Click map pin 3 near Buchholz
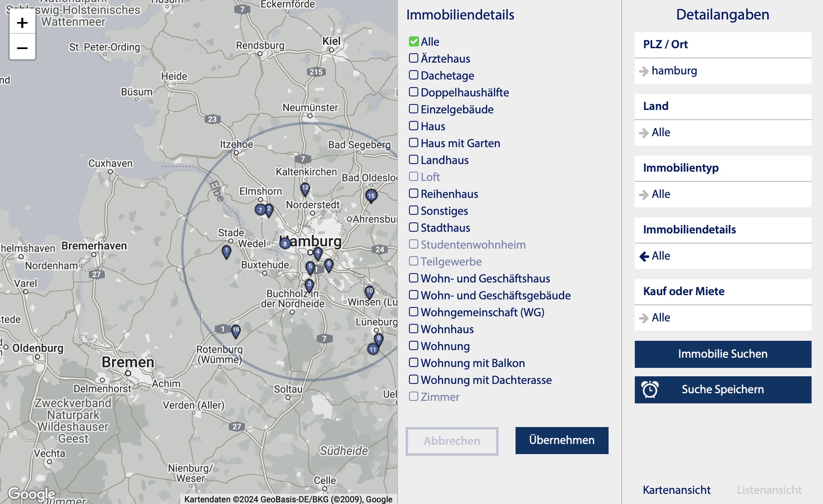The width and height of the screenshot is (823, 504). (x=309, y=284)
